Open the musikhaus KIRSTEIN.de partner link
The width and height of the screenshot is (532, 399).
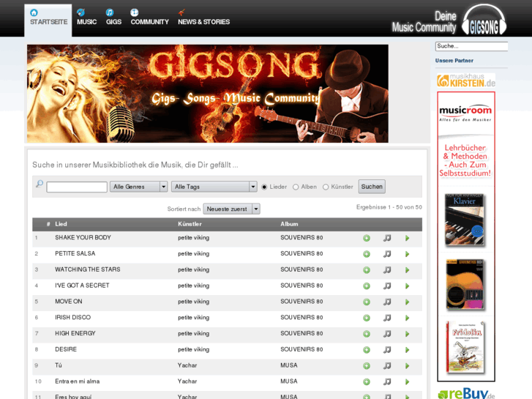click(466, 81)
